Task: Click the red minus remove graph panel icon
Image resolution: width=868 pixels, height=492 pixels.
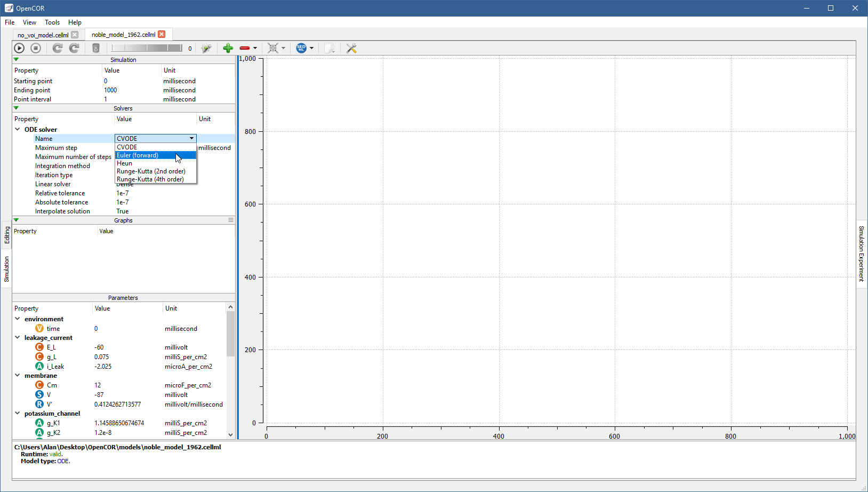Action: 244,48
